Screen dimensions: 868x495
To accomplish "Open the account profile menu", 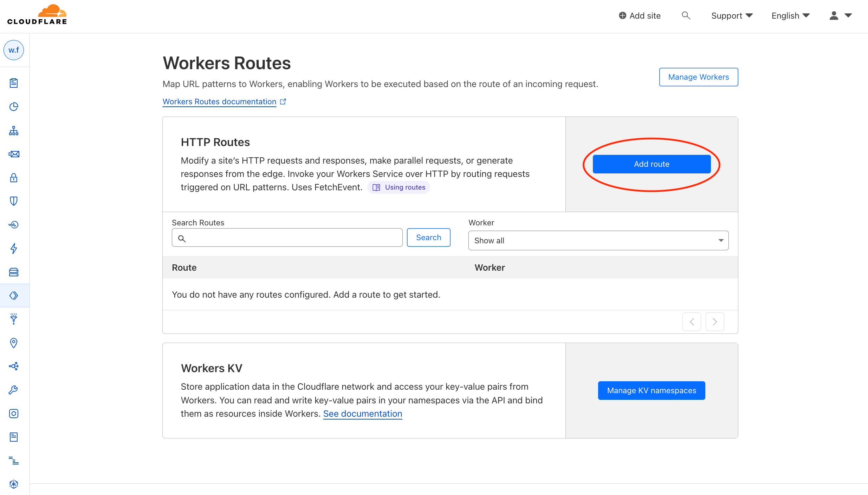I will pyautogui.click(x=841, y=15).
